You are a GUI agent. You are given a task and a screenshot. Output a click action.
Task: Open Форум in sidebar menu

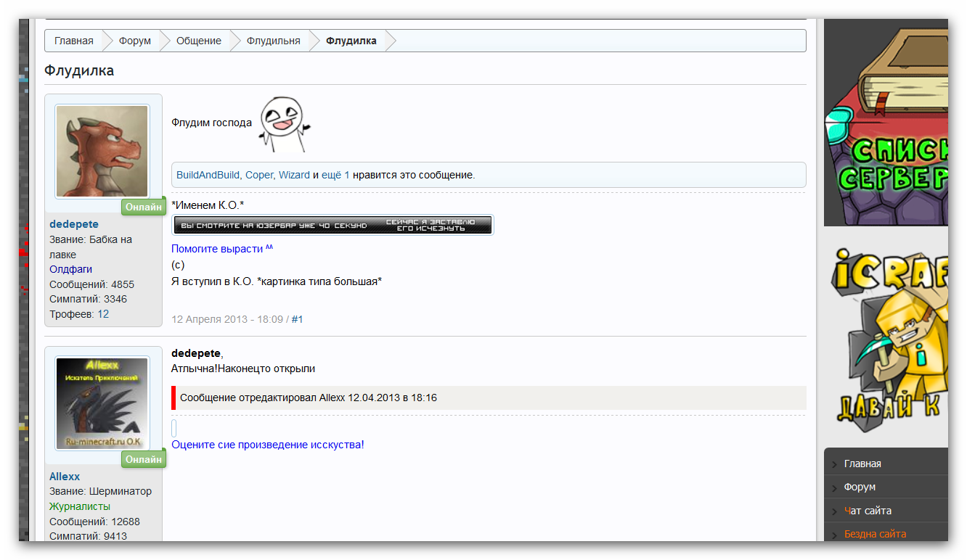point(860,487)
